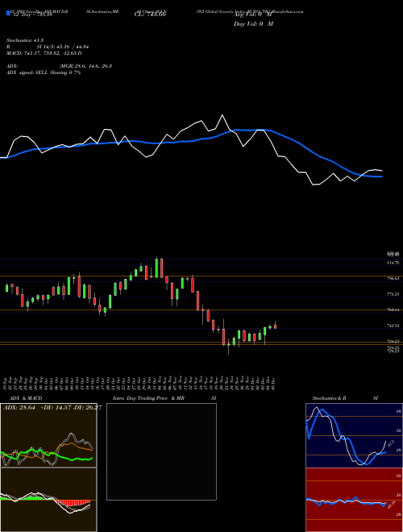Click the 'Avg Vol: 0 M' readout
The height and width of the screenshot is (532, 403).
tap(253, 15)
